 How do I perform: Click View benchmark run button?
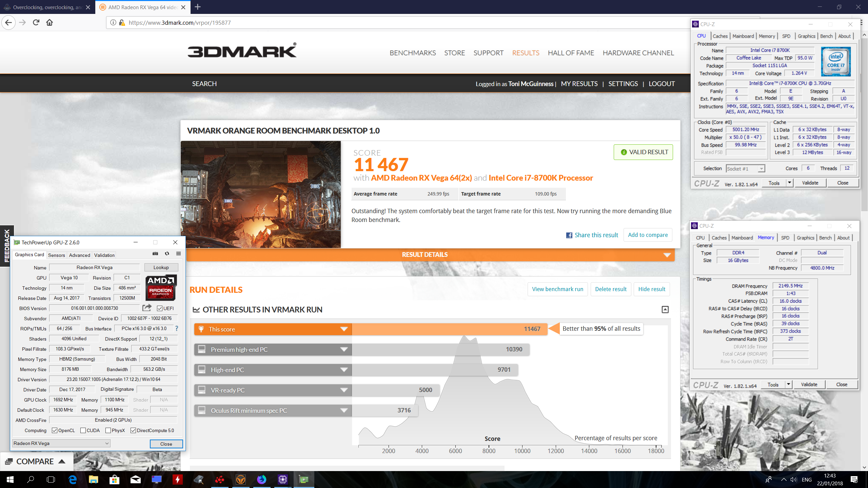pos(558,289)
